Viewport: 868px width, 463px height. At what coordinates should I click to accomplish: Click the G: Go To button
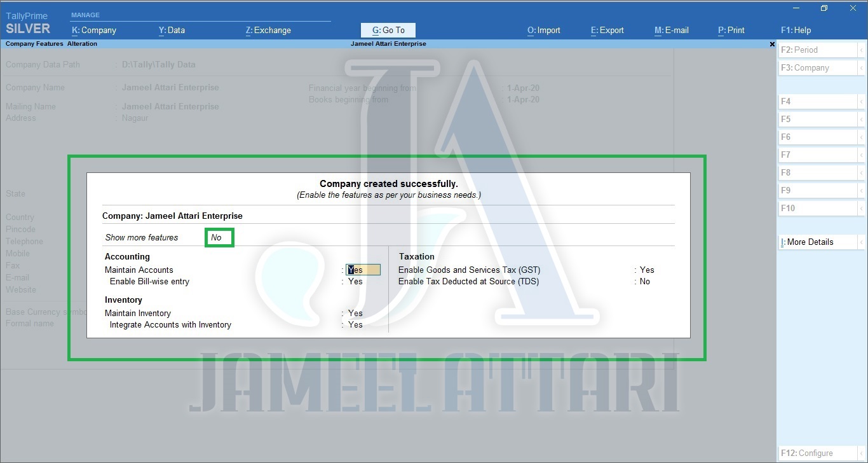[x=388, y=30]
